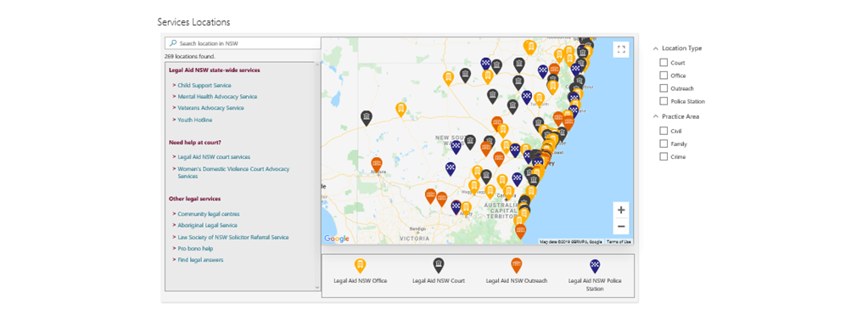Open the Google logo on the map
The image size is (868, 321).
click(x=337, y=239)
